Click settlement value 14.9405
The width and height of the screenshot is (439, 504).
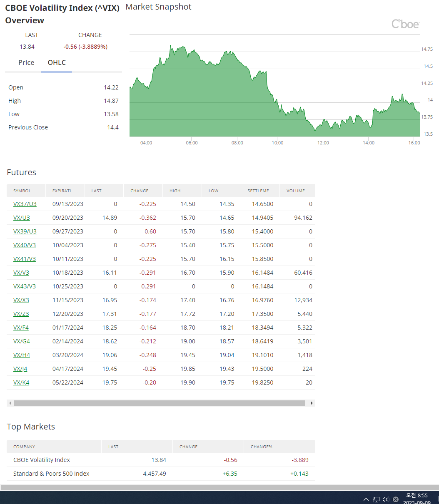point(262,218)
